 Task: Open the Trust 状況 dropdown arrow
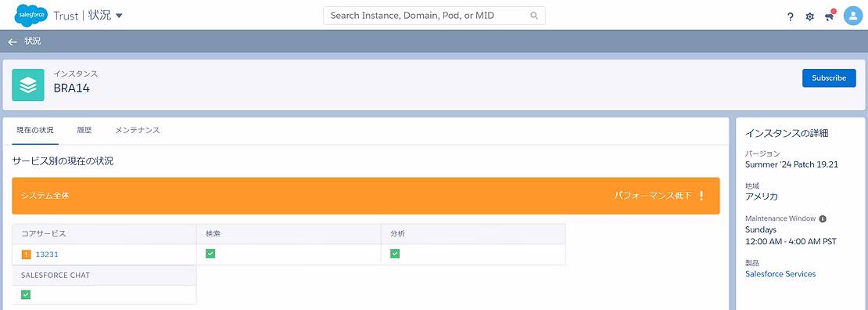(119, 16)
